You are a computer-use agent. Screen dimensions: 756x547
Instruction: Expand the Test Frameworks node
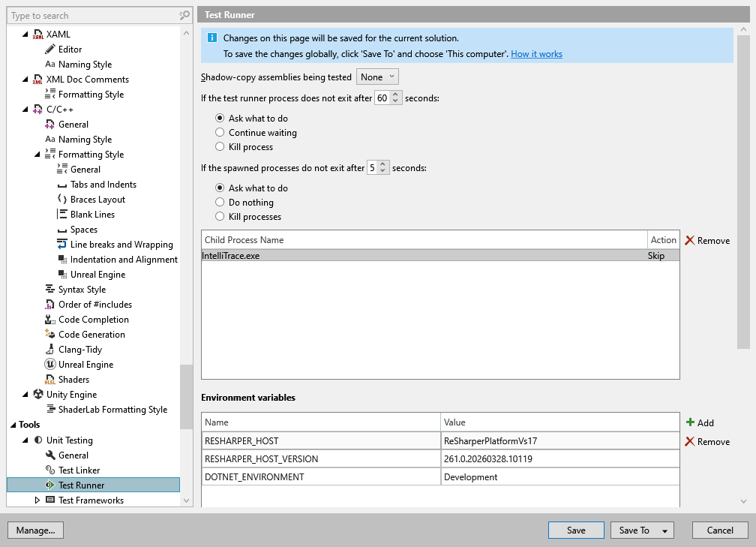point(36,500)
